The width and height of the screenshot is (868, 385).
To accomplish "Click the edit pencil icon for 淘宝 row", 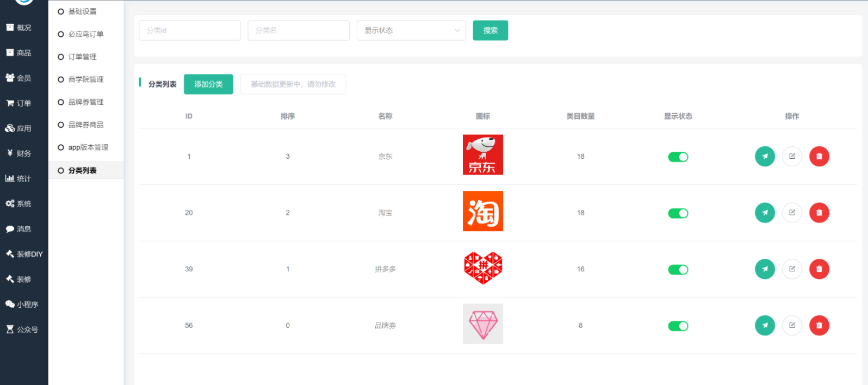I will (x=792, y=213).
